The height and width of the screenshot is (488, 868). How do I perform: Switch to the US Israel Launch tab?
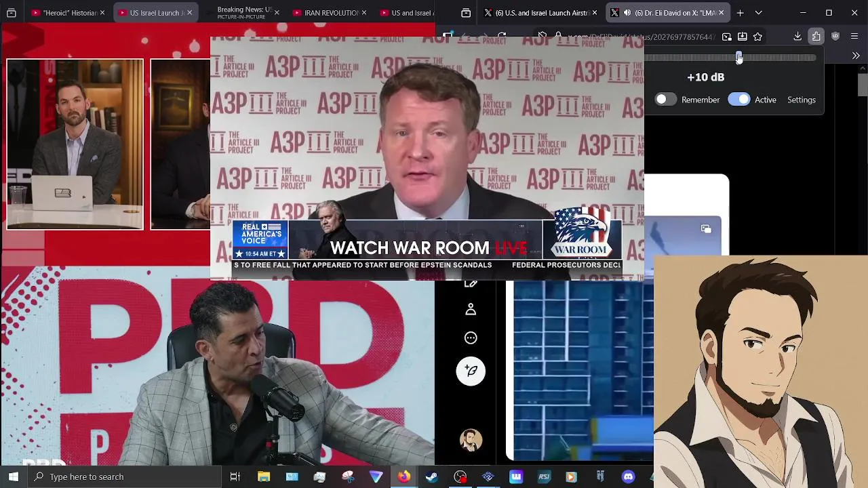tap(155, 13)
